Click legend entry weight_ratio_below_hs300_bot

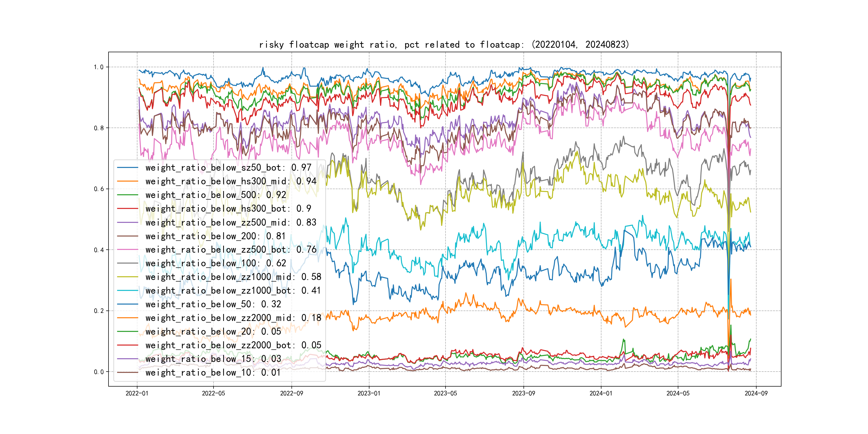point(228,209)
